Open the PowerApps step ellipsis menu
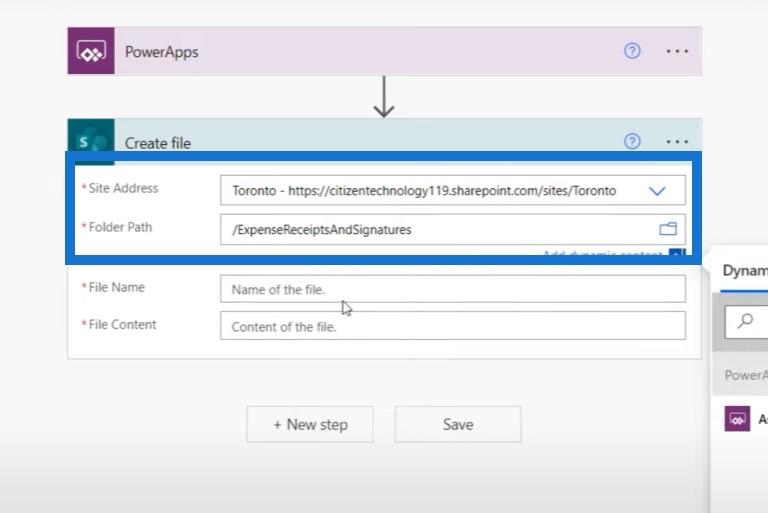 coord(677,51)
